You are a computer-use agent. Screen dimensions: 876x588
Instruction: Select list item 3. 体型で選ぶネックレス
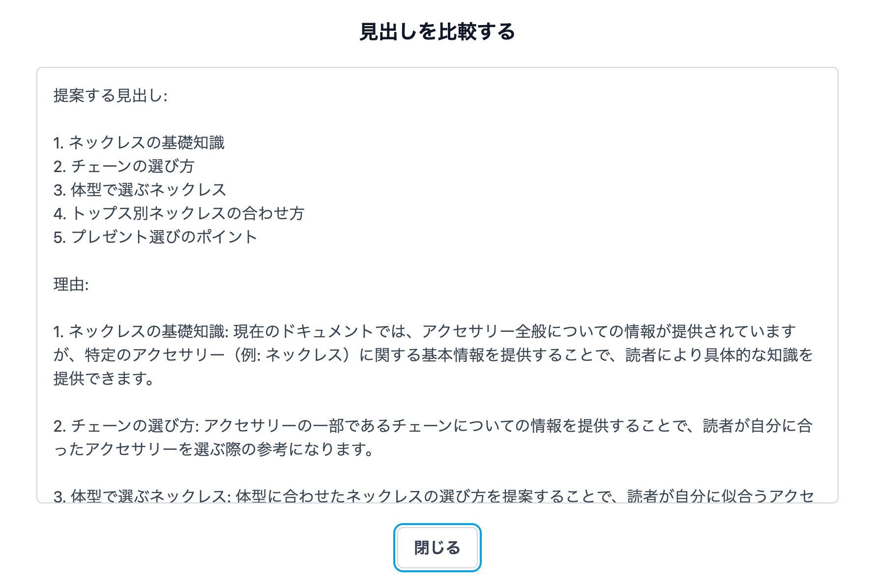click(140, 190)
